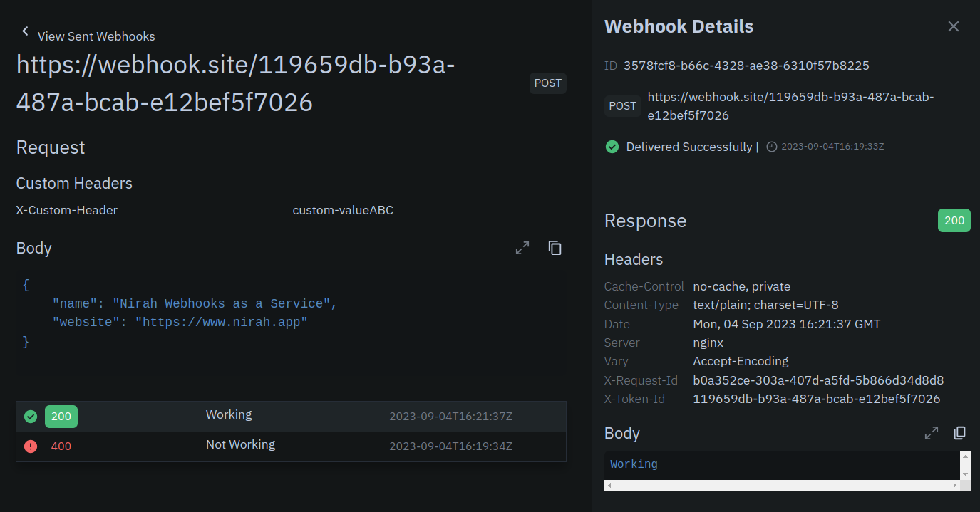Navigate back using the left-pointing chevron
Image resolution: width=980 pixels, height=512 pixels.
click(x=25, y=31)
